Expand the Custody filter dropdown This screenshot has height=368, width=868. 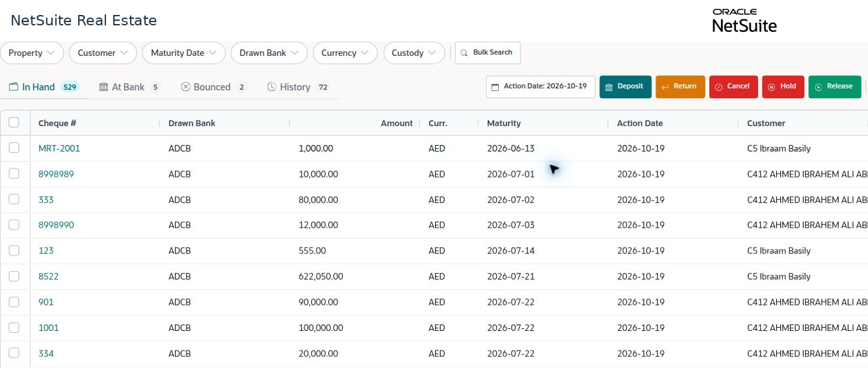[x=414, y=53]
